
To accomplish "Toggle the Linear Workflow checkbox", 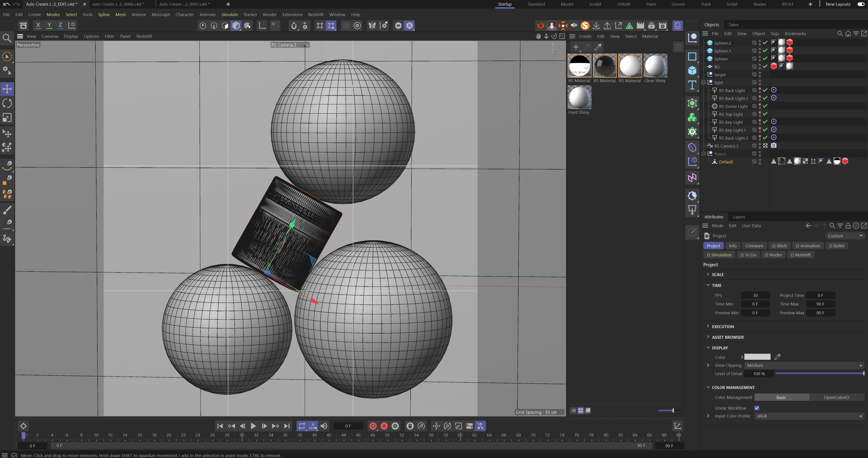I will click(757, 408).
